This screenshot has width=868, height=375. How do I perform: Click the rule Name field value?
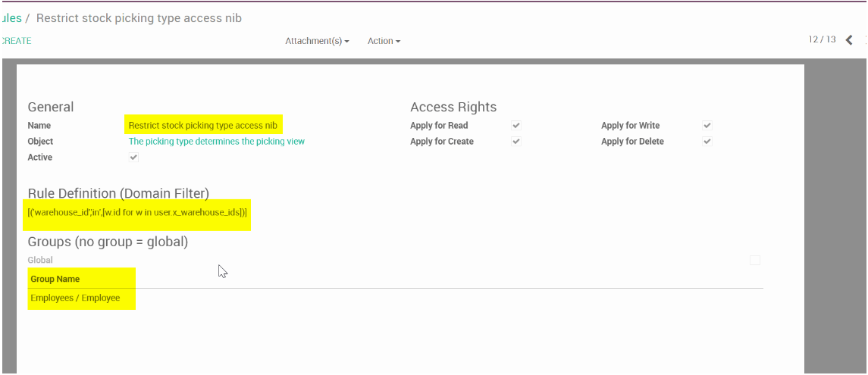tap(202, 126)
